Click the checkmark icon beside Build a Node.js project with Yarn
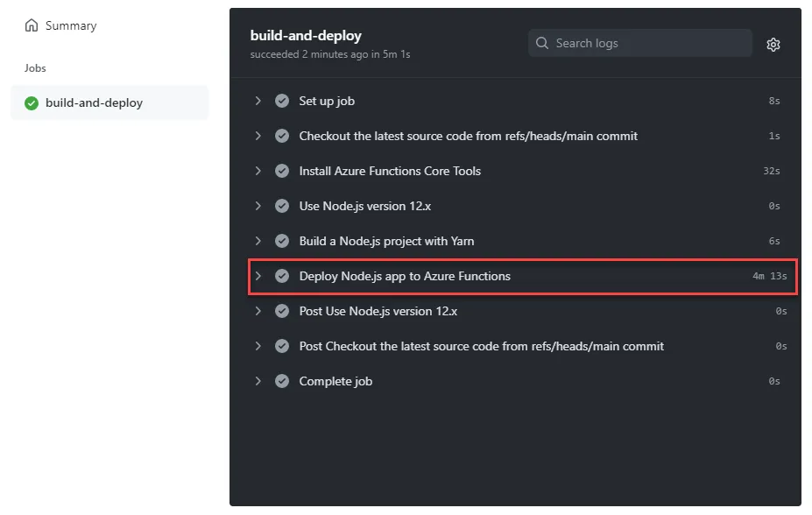The width and height of the screenshot is (812, 515). (282, 241)
